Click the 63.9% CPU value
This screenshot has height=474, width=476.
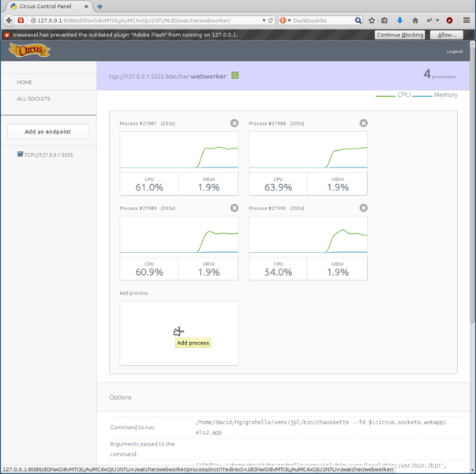coord(278,187)
